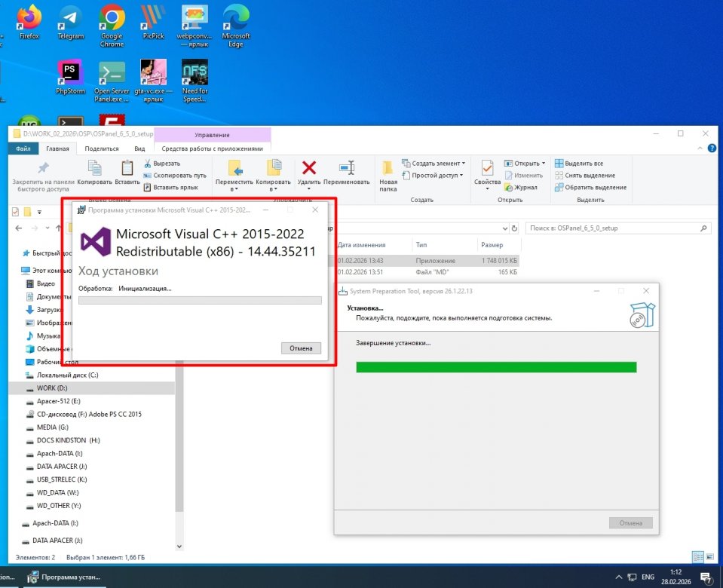This screenshot has height=588, width=723.
Task: Open notification center on taskbar
Action: 706,577
